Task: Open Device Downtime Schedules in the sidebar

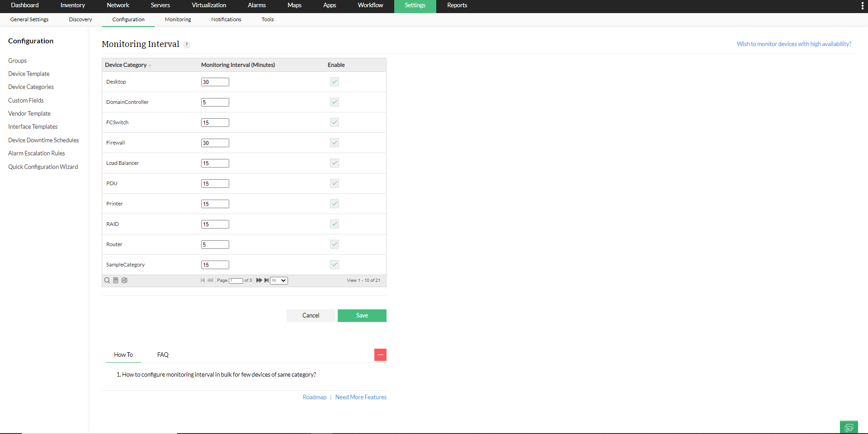Action: coord(43,140)
